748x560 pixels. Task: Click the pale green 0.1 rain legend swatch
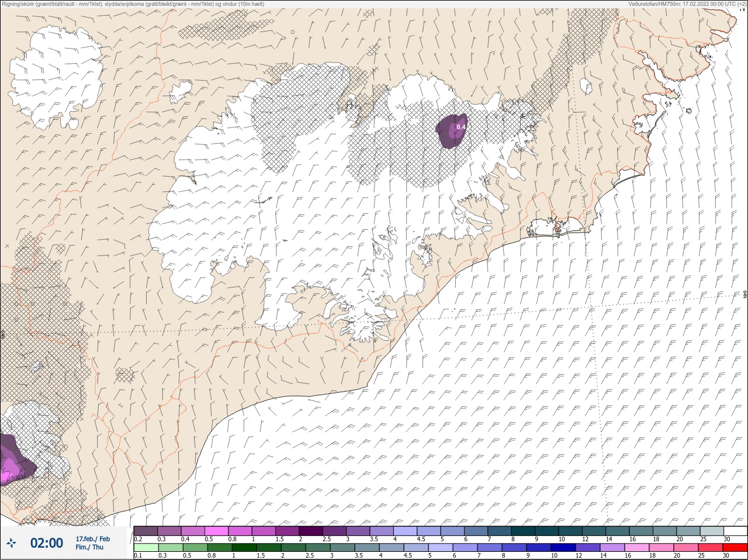click(x=146, y=548)
